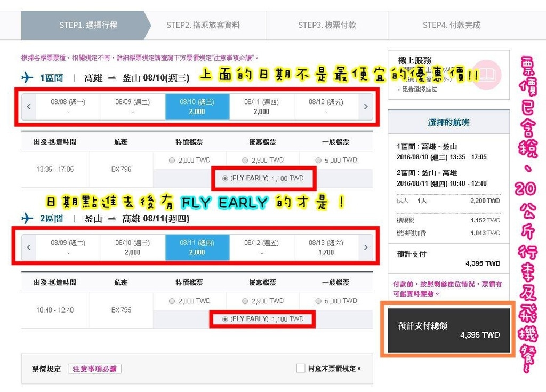The image size is (546, 392).
Task: Pick 08/09 (週二) in the 1區間 date strip
Action: 133,107
